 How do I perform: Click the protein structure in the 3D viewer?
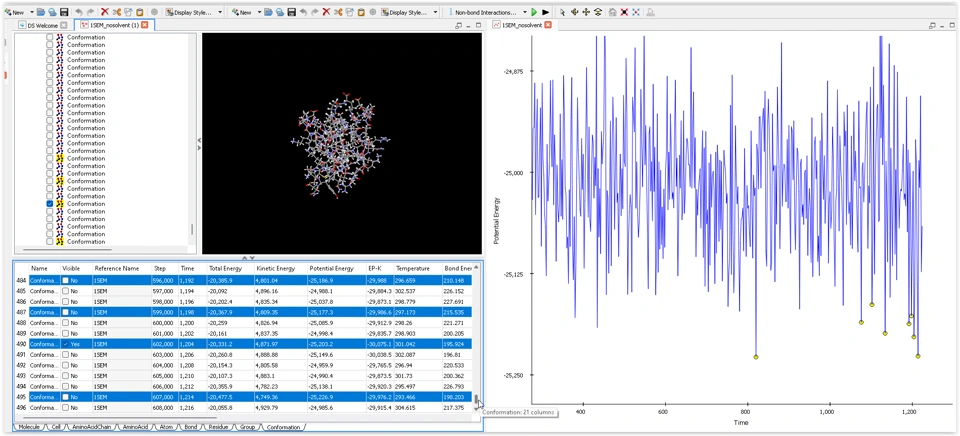click(340, 145)
